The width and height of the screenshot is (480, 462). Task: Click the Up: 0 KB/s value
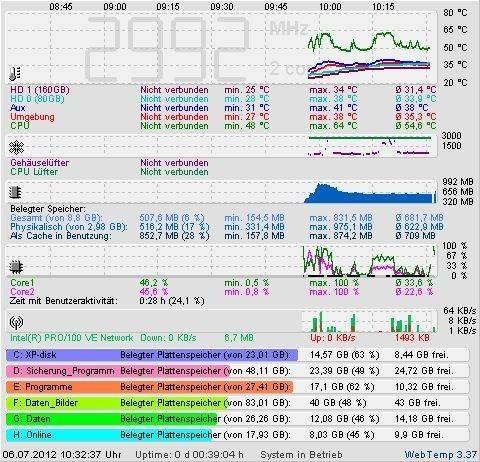[x=333, y=338]
